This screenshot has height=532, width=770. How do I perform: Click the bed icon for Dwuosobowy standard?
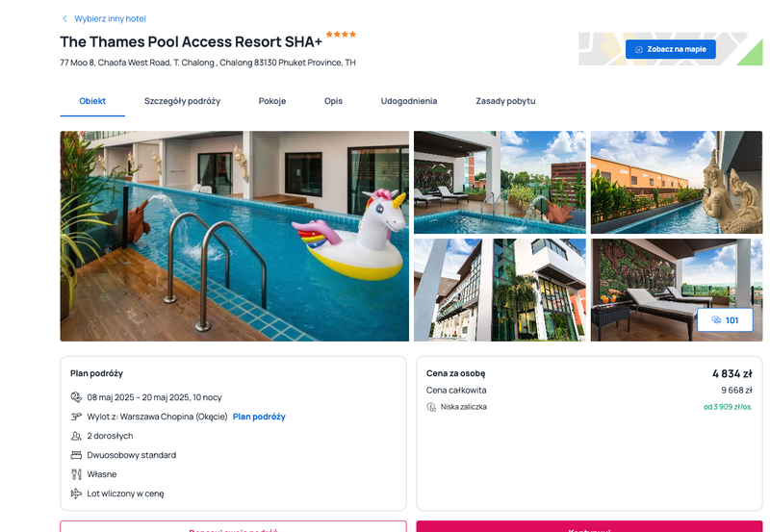pyautogui.click(x=76, y=455)
